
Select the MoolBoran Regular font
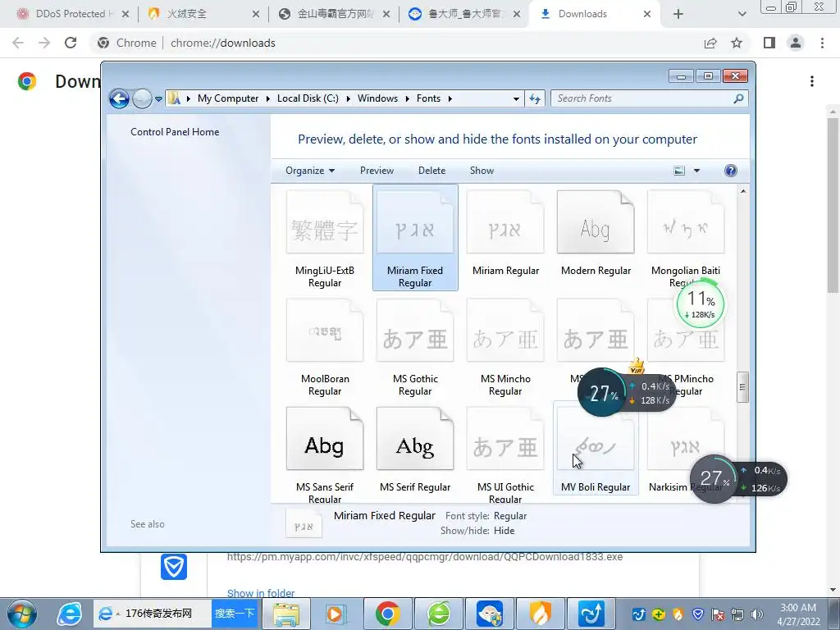(x=325, y=347)
